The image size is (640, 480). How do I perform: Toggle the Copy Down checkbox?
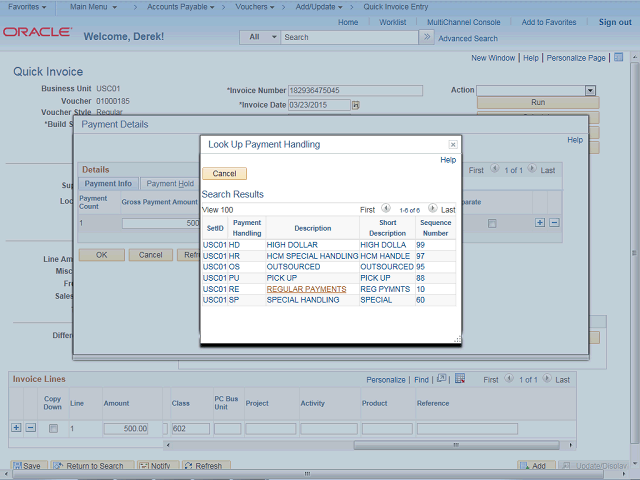[x=53, y=428]
